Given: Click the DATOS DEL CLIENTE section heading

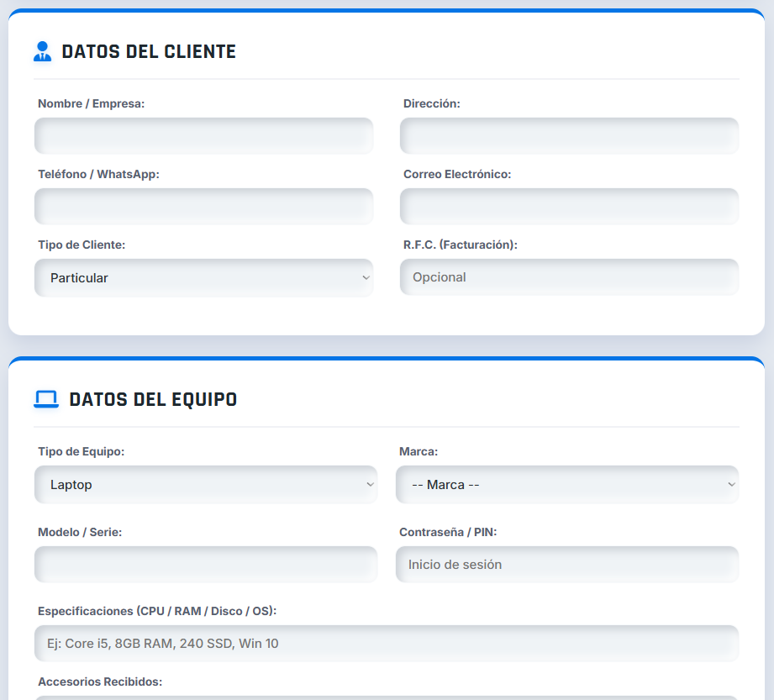Looking at the screenshot, I should pyautogui.click(x=149, y=52).
